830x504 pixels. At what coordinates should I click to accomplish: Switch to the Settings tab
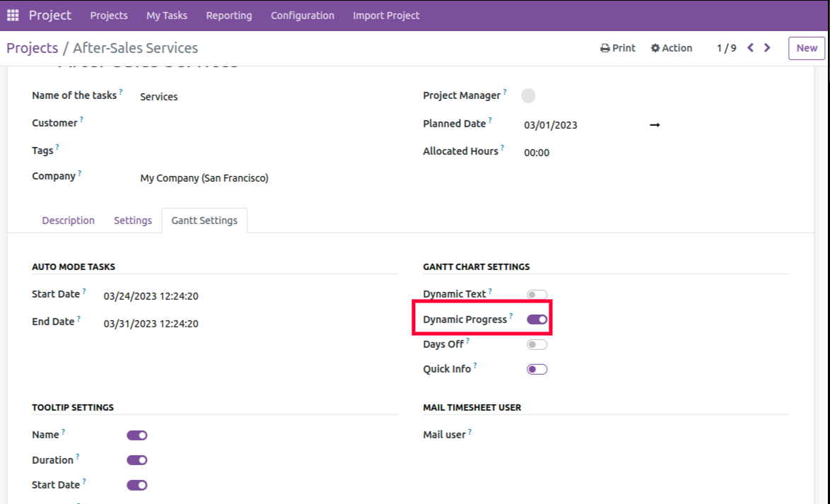pyautogui.click(x=133, y=221)
